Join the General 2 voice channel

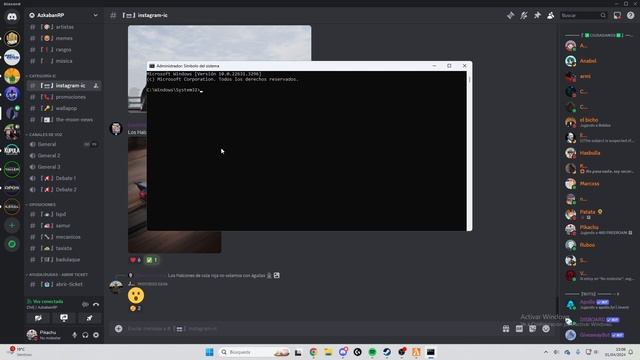pos(63,156)
